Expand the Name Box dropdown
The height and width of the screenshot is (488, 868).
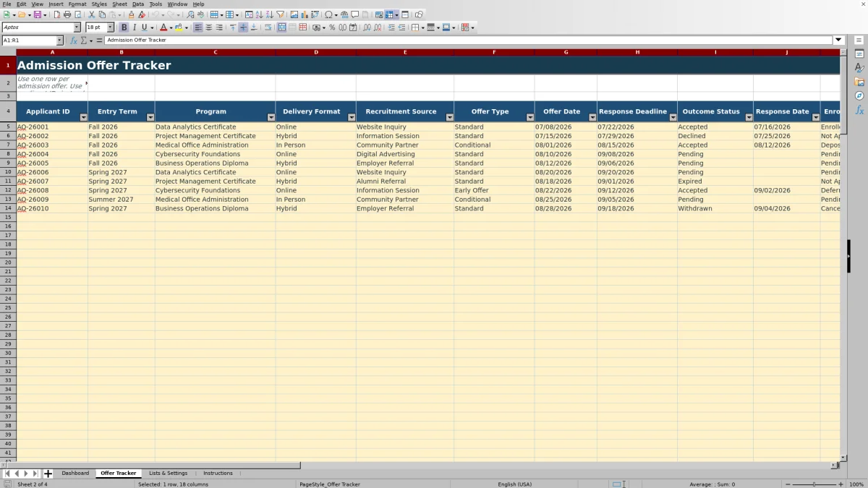(x=60, y=40)
